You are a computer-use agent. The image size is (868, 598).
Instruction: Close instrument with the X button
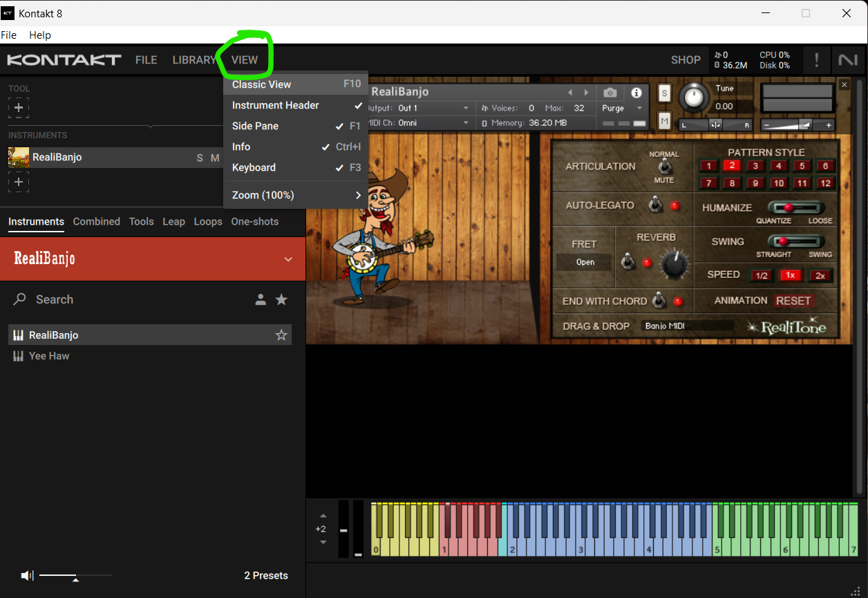click(844, 84)
